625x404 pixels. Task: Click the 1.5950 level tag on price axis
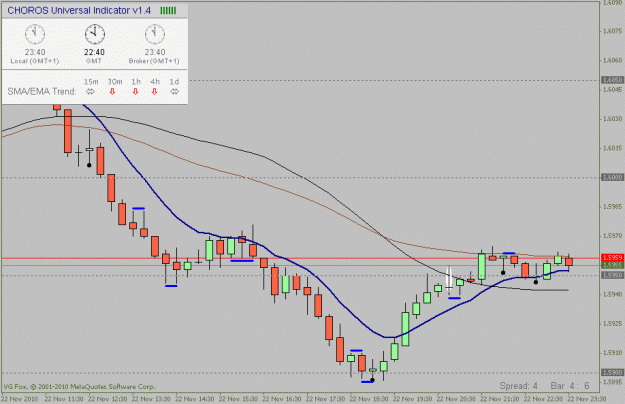tap(612, 275)
